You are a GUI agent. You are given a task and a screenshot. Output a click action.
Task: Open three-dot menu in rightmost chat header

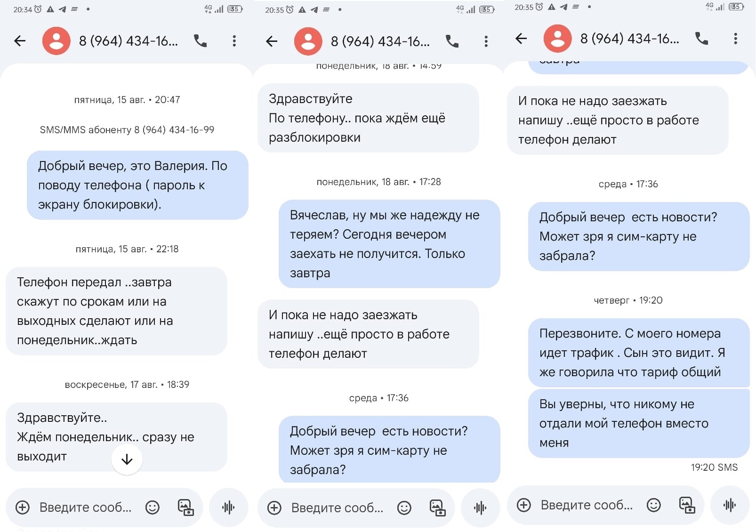(x=735, y=39)
